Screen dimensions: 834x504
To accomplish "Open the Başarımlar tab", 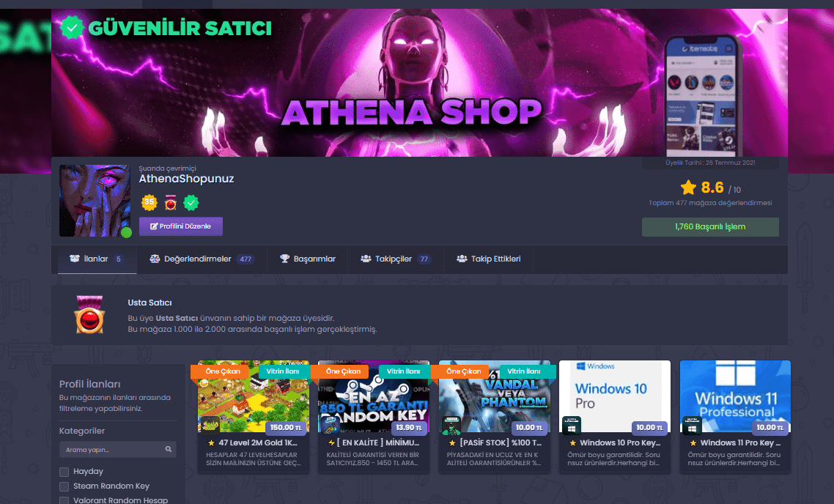I will click(307, 259).
